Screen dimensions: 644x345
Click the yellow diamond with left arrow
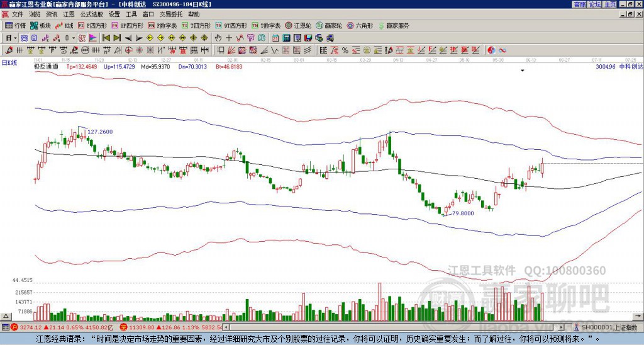click(x=150, y=38)
